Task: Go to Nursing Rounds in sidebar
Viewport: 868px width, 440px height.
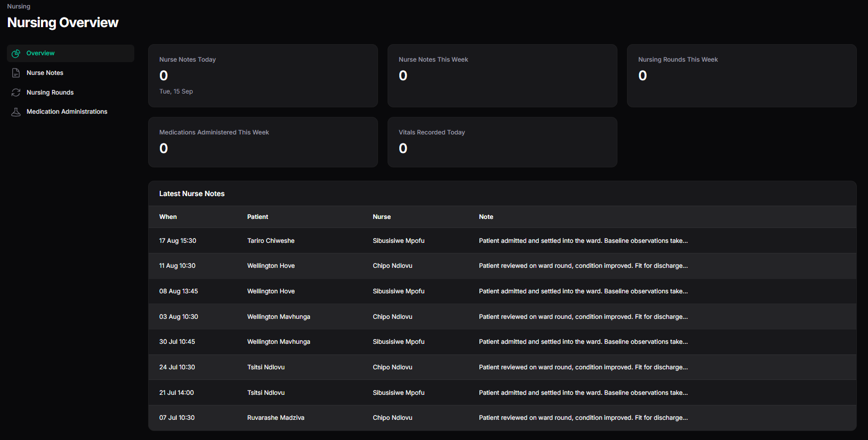Action: click(x=71, y=92)
